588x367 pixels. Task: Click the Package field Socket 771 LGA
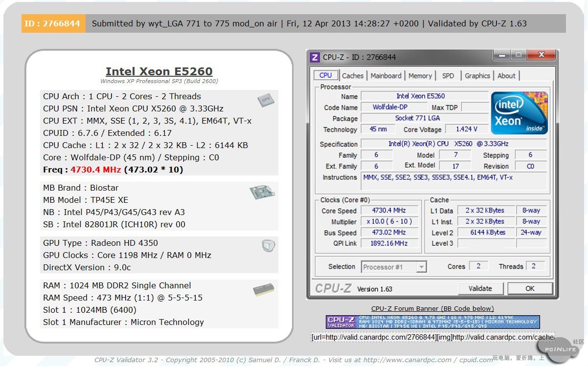point(425,118)
